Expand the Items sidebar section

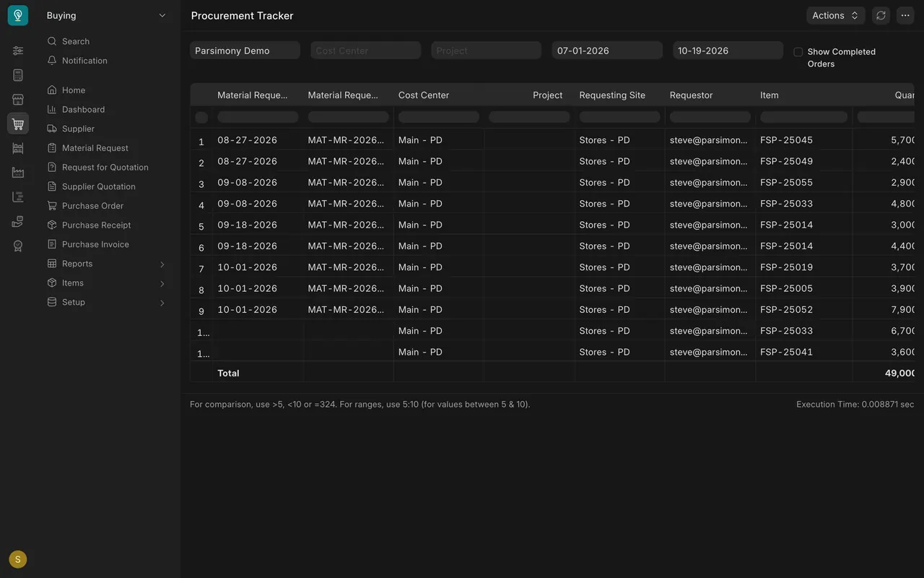click(x=106, y=283)
